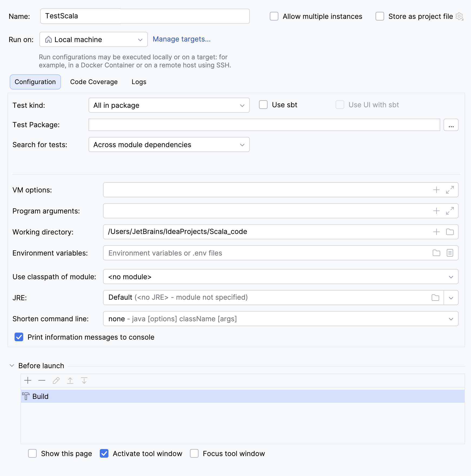The width and height of the screenshot is (471, 476).
Task: Edit the selected Before launch task
Action: coord(56,381)
